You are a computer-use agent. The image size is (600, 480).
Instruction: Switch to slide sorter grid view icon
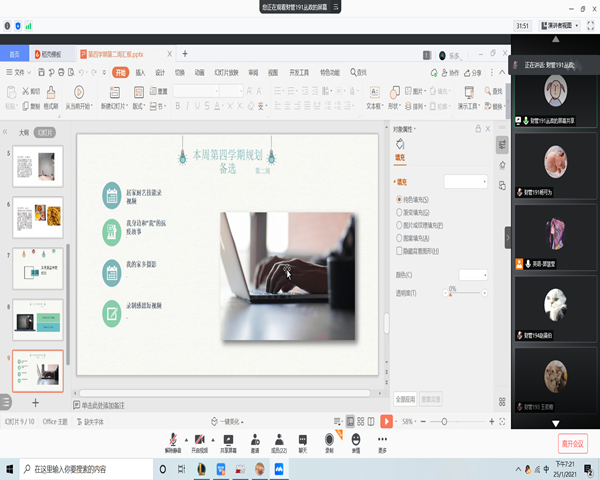pos(361,421)
